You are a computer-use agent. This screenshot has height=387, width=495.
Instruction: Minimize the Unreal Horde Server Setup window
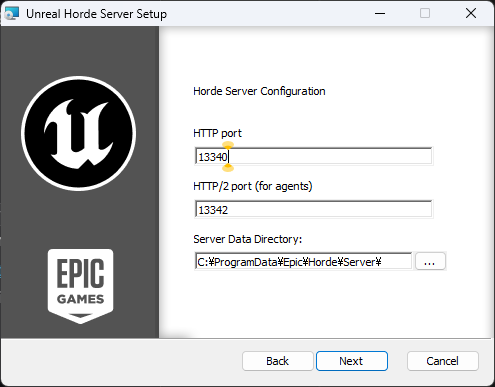380,13
